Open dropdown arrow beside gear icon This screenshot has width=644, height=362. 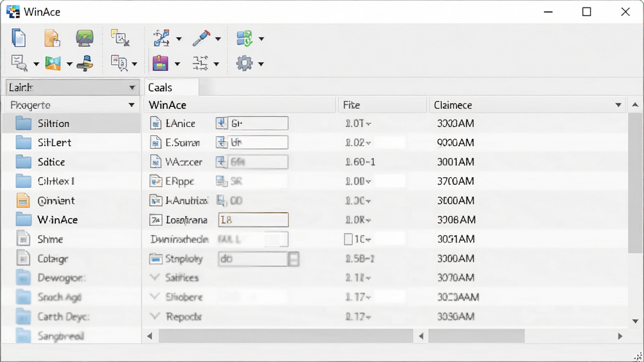pos(261,64)
